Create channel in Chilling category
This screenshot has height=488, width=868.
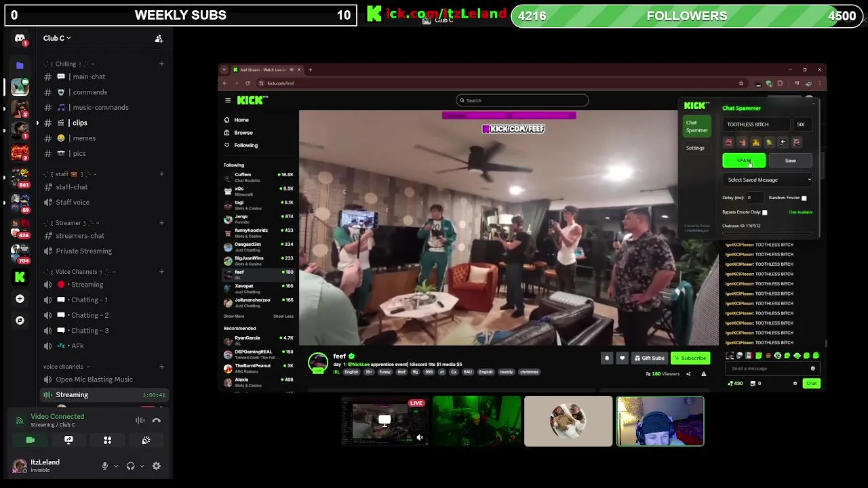tap(161, 64)
